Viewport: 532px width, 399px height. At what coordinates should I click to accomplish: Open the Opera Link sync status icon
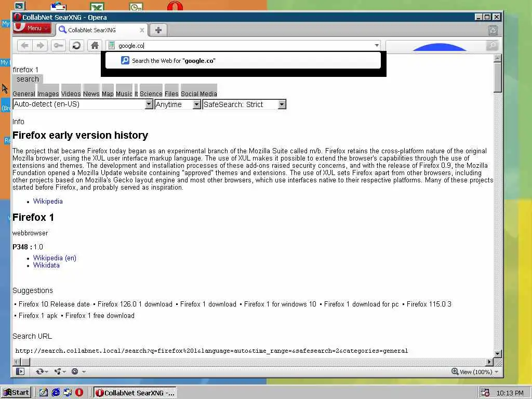42,371
